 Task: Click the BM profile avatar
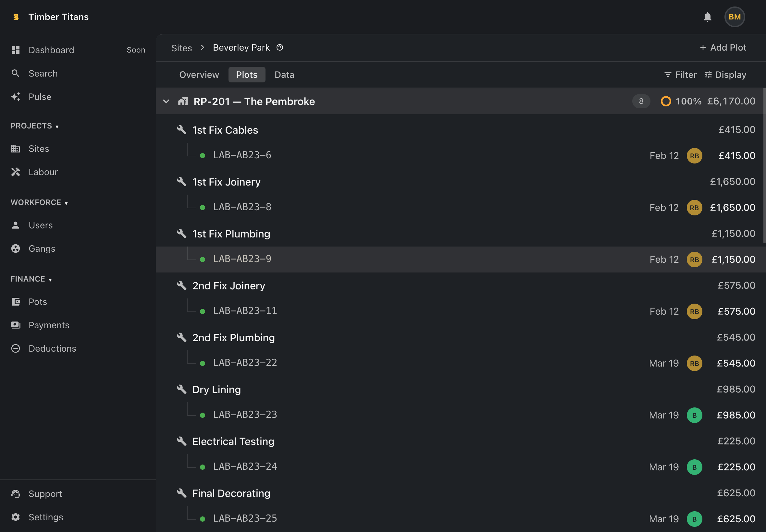coord(734,17)
